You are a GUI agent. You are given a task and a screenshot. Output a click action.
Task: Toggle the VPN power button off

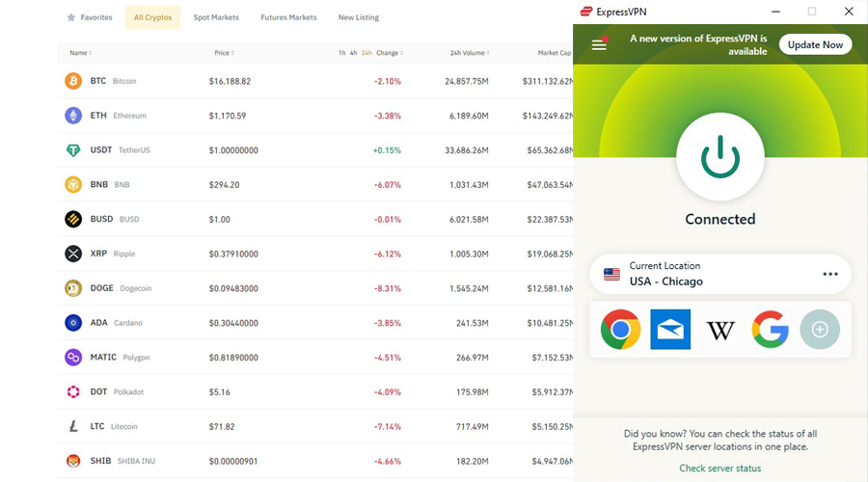pos(720,157)
